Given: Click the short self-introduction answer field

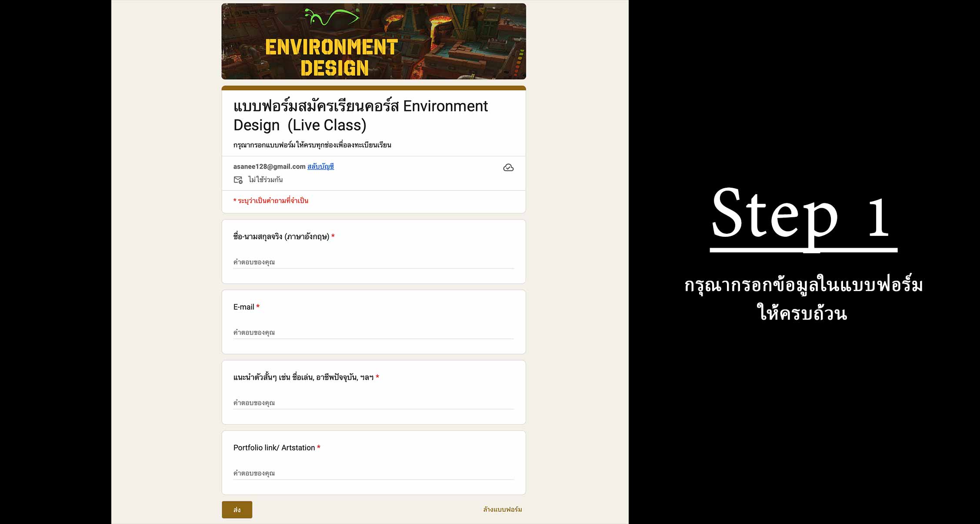Looking at the screenshot, I should pyautogui.click(x=373, y=403).
